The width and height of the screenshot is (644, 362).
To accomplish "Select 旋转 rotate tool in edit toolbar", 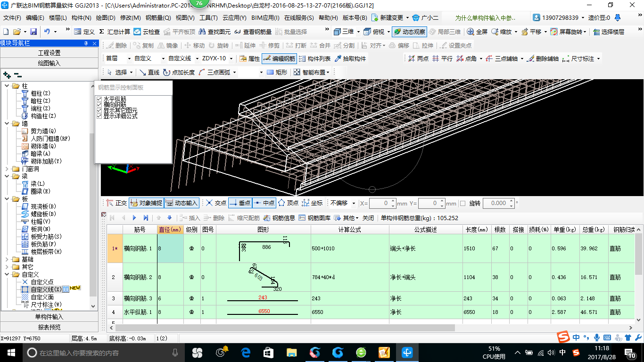I will click(218, 45).
